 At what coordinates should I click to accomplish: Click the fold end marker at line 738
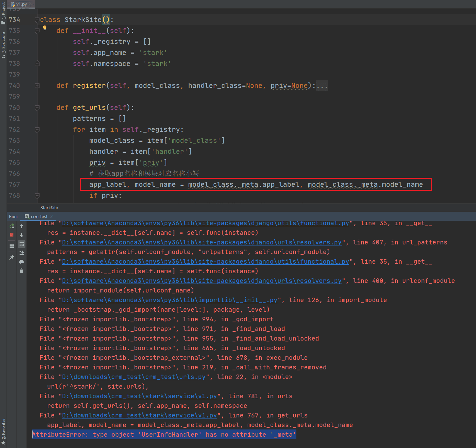[x=37, y=64]
